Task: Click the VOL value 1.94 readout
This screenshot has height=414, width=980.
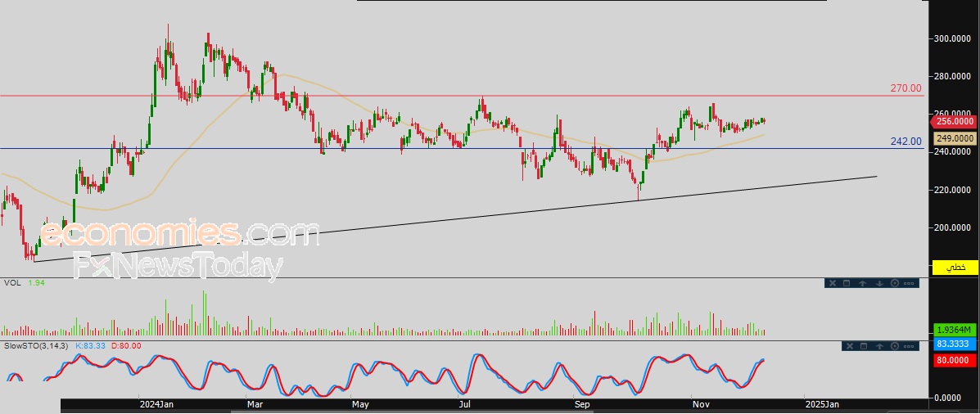Action: (x=36, y=283)
